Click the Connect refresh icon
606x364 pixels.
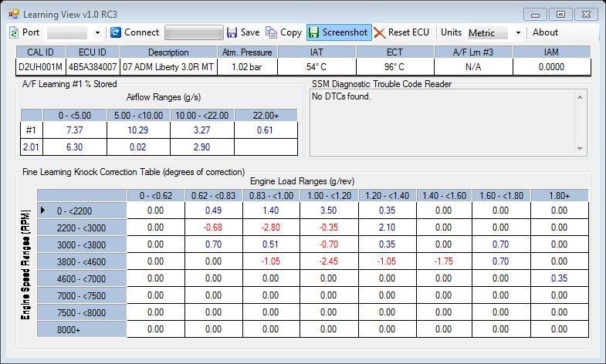tap(116, 32)
